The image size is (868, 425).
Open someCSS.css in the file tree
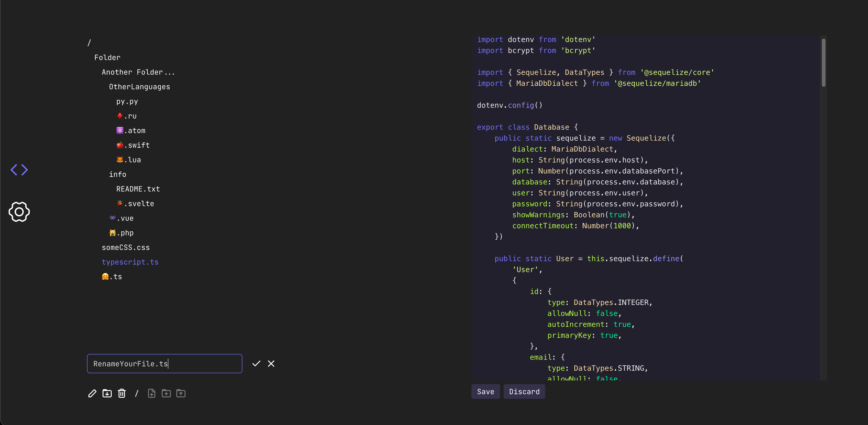[126, 247]
